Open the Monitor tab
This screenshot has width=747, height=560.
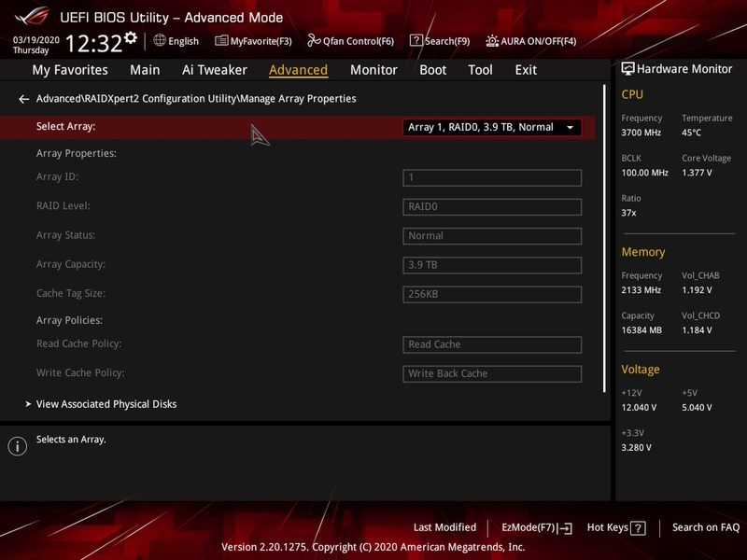tap(373, 70)
